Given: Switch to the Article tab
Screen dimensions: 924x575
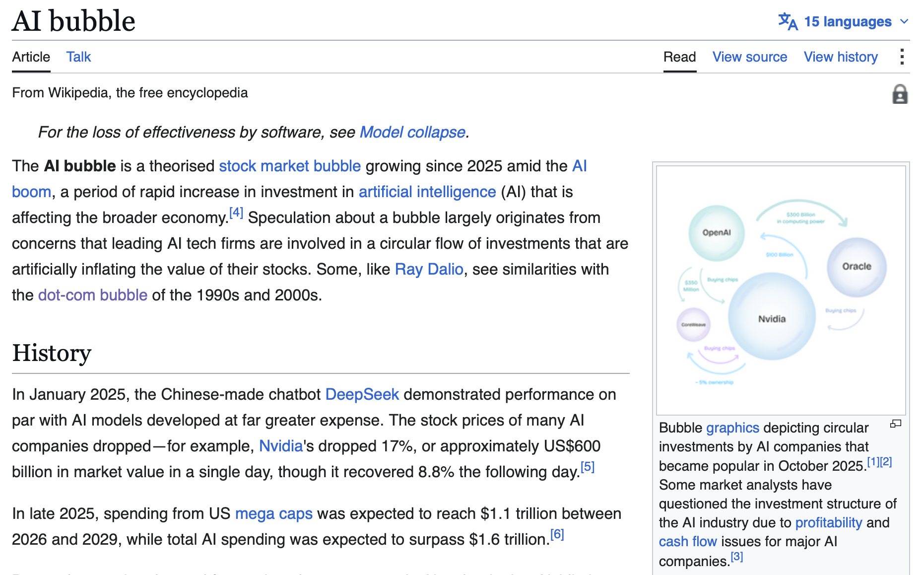Looking at the screenshot, I should [x=31, y=57].
